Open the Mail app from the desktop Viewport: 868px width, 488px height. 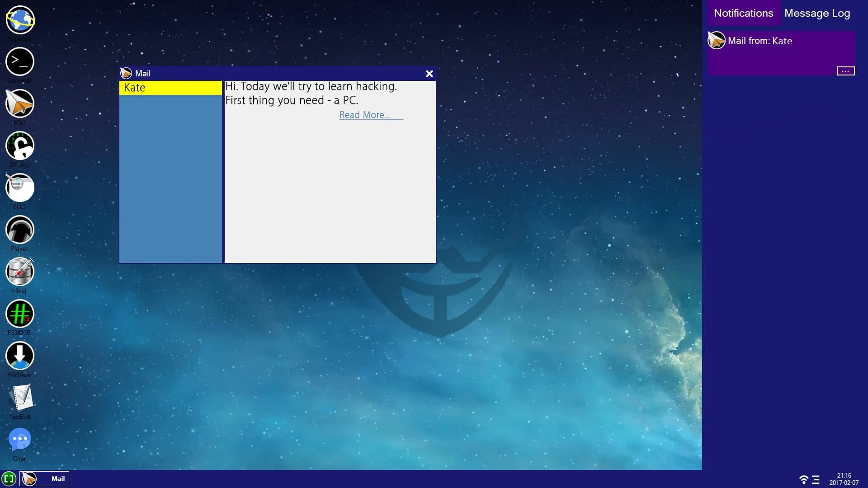pos(19,103)
